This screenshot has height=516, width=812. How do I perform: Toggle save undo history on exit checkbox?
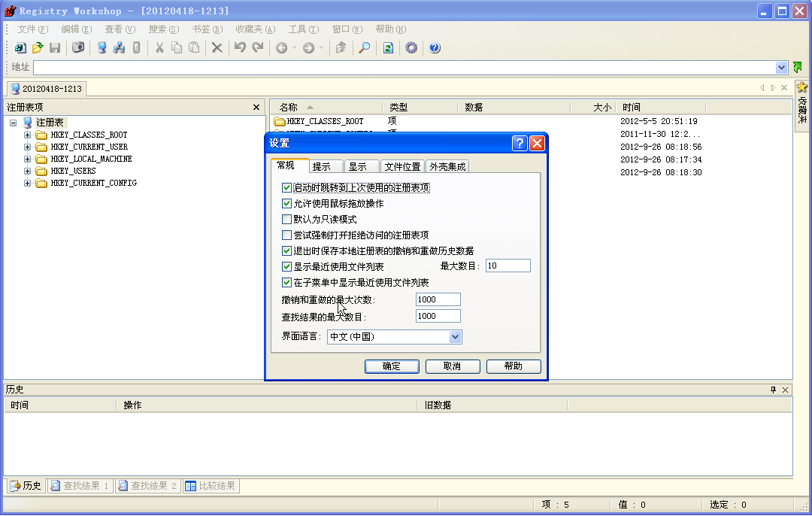tap(286, 250)
